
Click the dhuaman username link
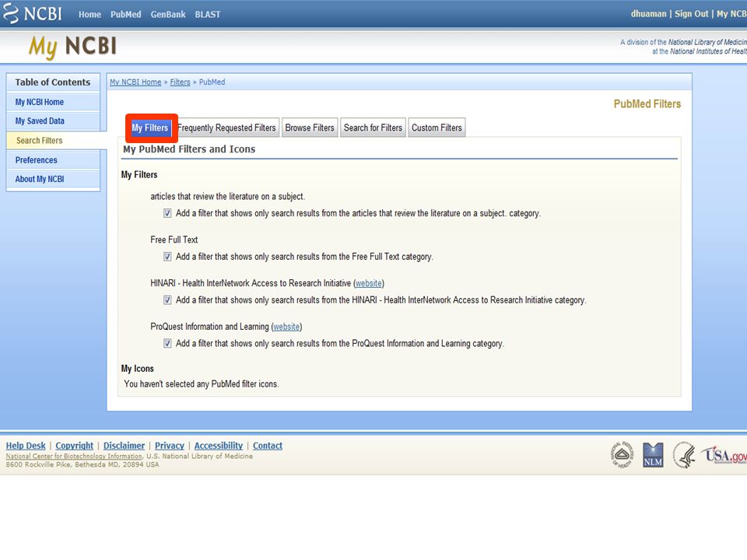coord(648,14)
